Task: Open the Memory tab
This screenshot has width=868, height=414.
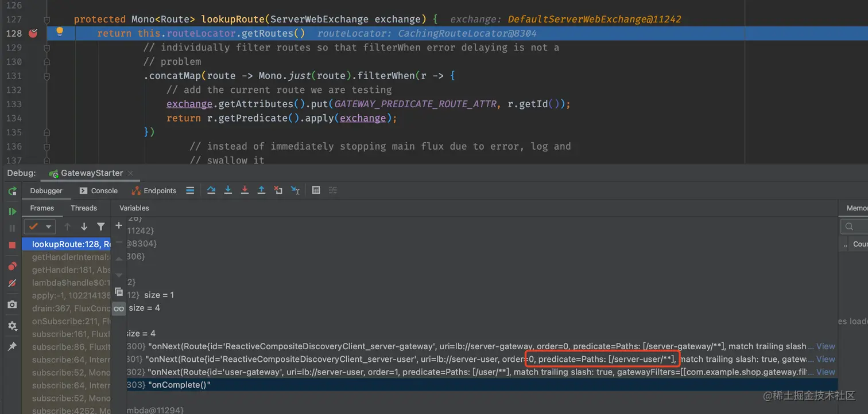Action: tap(857, 208)
